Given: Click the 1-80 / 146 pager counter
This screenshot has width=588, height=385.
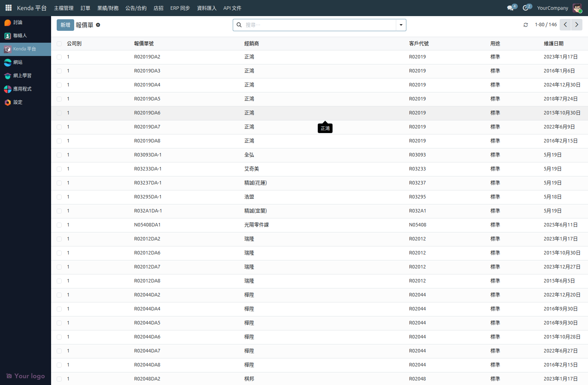Looking at the screenshot, I should 546,25.
